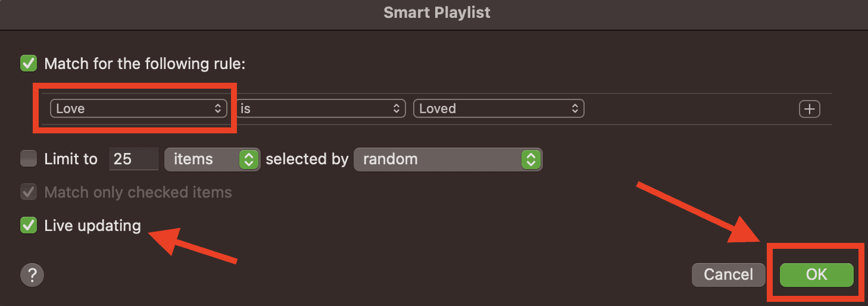Image resolution: width=868 pixels, height=306 pixels.
Task: Confirm the playlist with OK
Action: [x=817, y=274]
